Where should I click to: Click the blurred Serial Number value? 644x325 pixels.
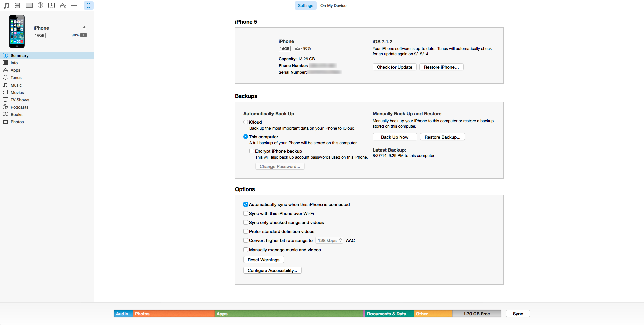[x=325, y=72]
